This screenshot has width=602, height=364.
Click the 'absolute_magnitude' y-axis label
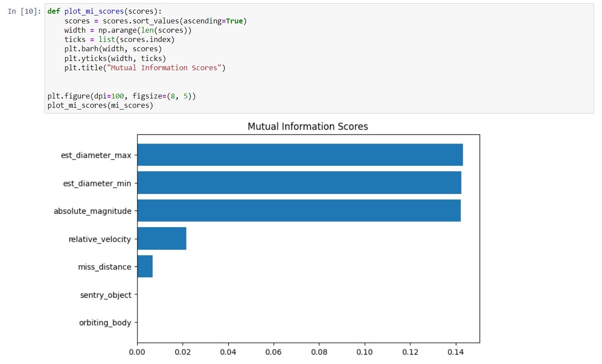click(93, 211)
